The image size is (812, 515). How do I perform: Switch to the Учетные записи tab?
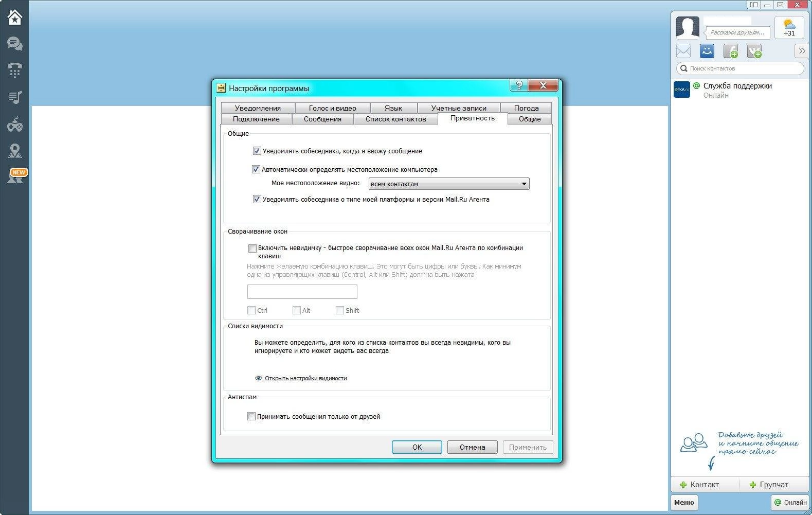[x=459, y=108]
